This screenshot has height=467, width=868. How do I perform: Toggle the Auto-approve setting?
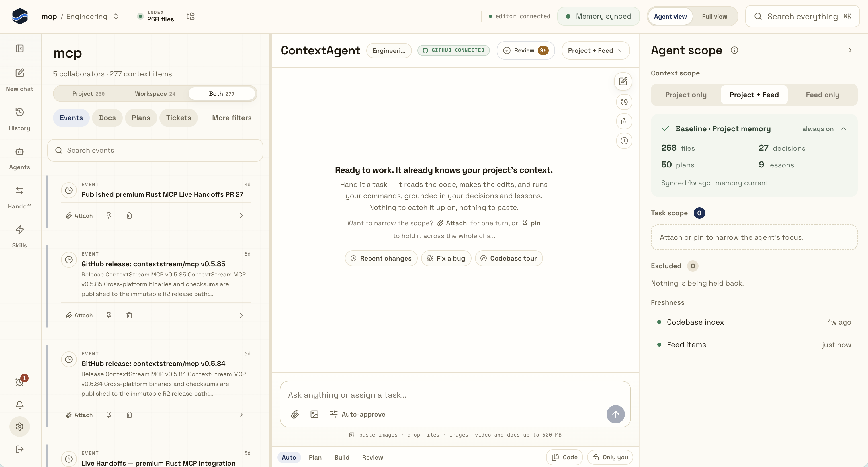click(357, 414)
